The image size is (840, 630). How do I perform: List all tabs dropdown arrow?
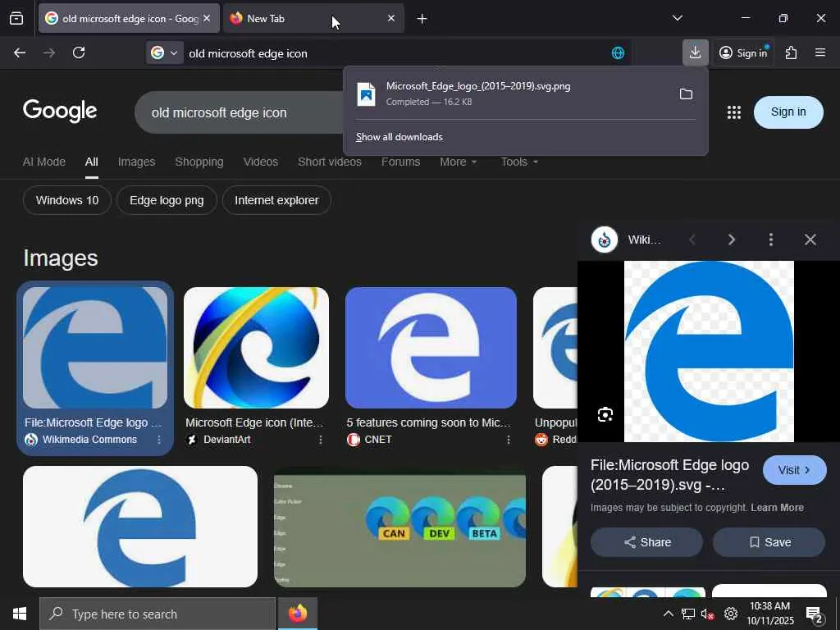click(677, 18)
